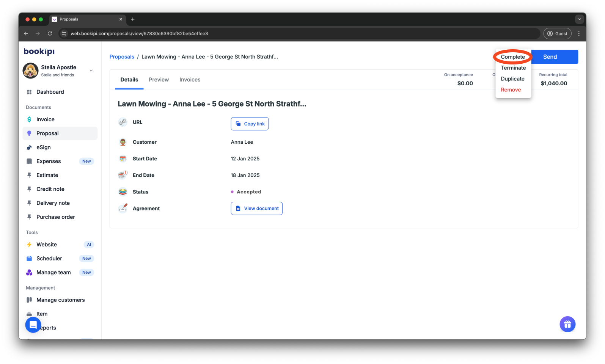Screen dimensions: 605x364
Task: Click the Delivery note pin icon
Action: point(29,203)
